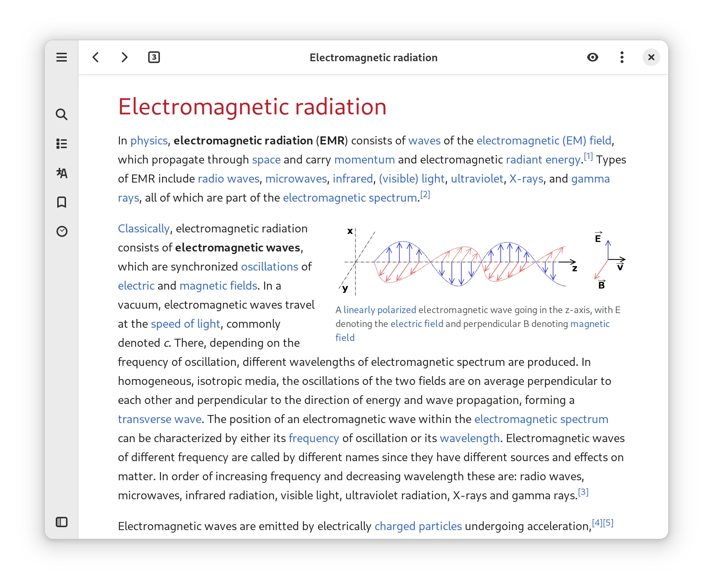Follow the 'physics' link
Image resolution: width=713 pixels, height=588 pixels.
[149, 141]
